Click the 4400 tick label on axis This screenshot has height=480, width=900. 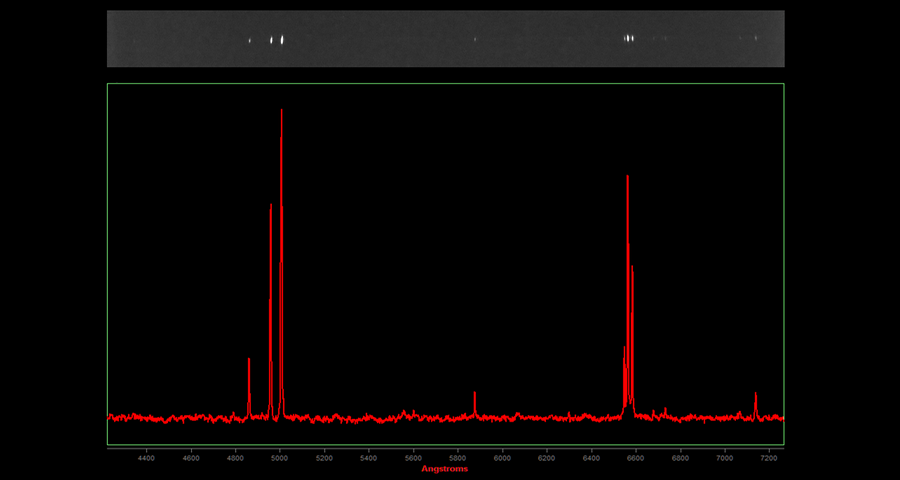146,458
